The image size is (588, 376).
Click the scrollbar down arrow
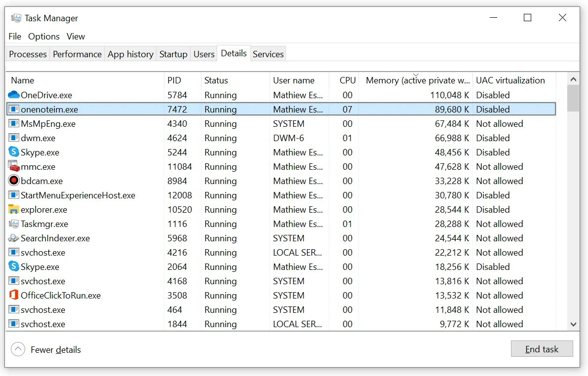pyautogui.click(x=573, y=324)
